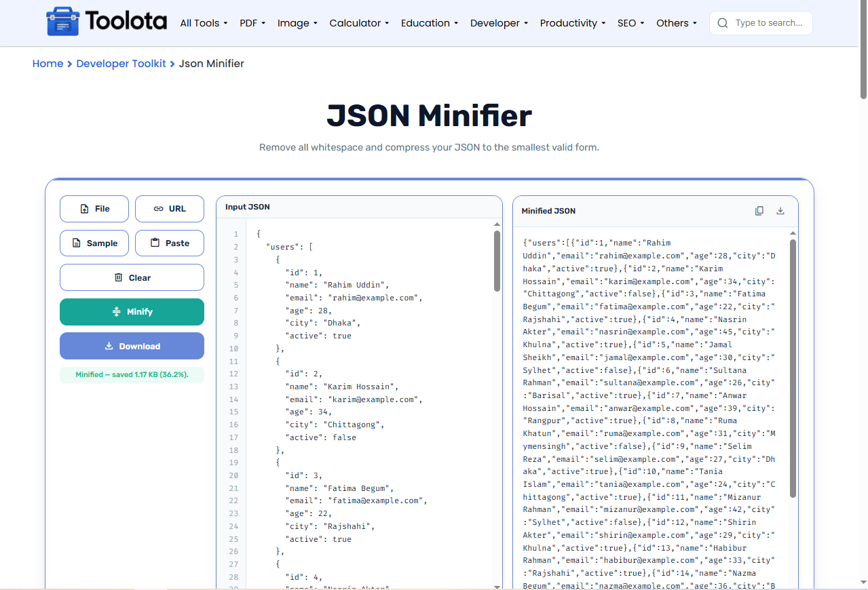Click the line "name": "Fatima Begum"
Viewport: 868px width, 590px height.
tap(339, 488)
